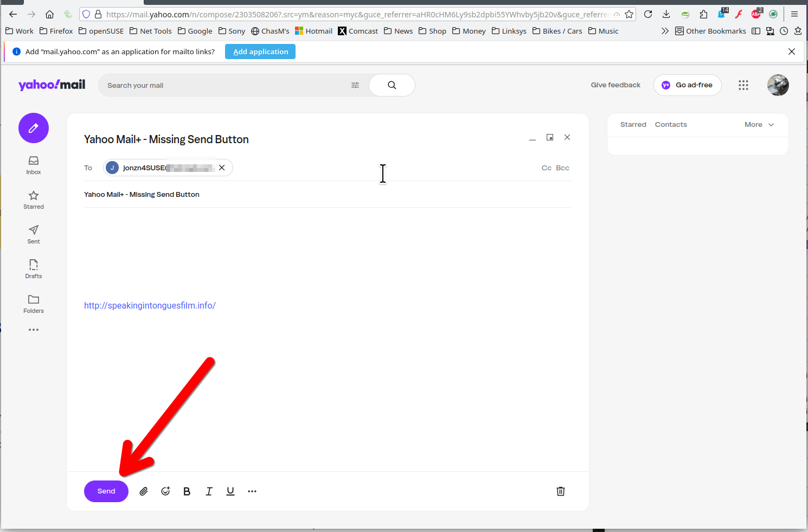The width and height of the screenshot is (808, 532).
Task: Open the Google bookmarks folder
Action: (195, 31)
